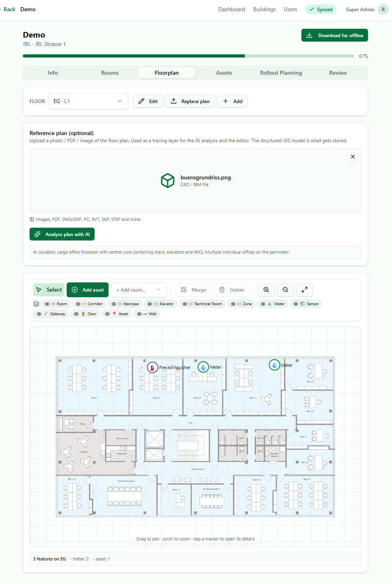Screen dimensions: 392x584
Task: Click Download for offline button
Action: [x=335, y=35]
